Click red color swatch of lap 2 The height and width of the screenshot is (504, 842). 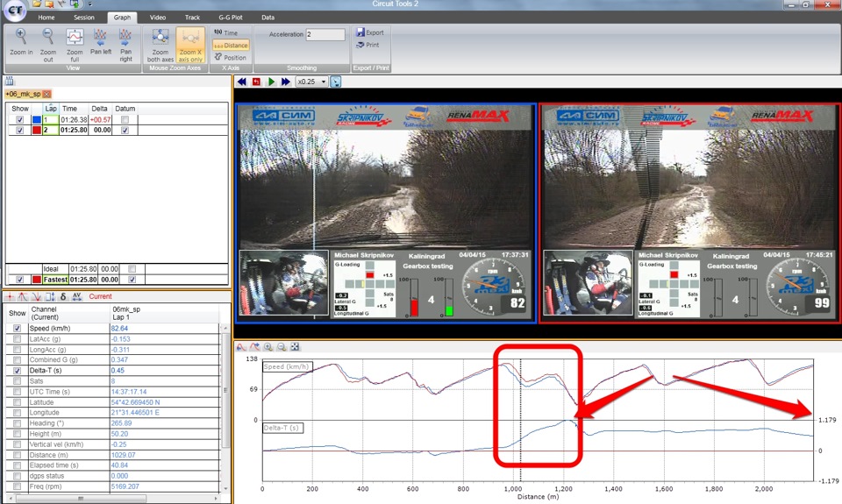pos(37,130)
